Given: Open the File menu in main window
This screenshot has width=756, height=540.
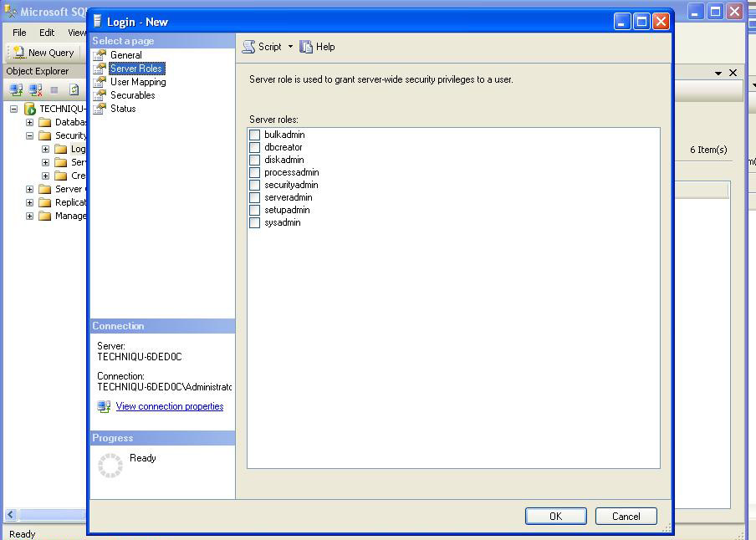Looking at the screenshot, I should coord(19,33).
